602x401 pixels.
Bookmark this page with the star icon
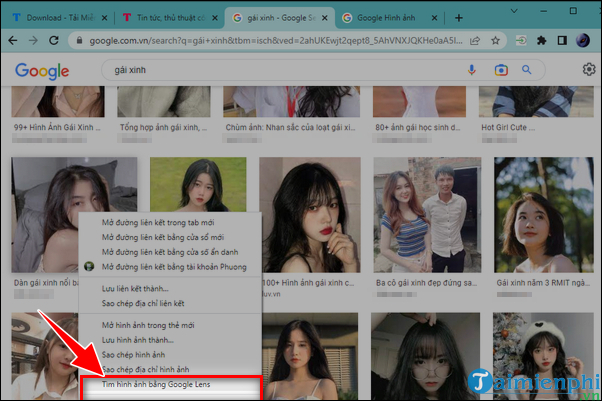pos(495,40)
